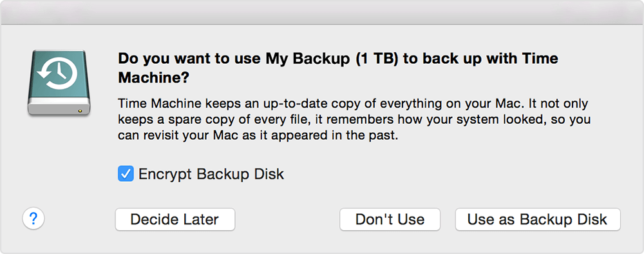Viewport: 644px width, 254px height.
Task: Click the "Machine?" line of the heading
Action: [x=154, y=77]
